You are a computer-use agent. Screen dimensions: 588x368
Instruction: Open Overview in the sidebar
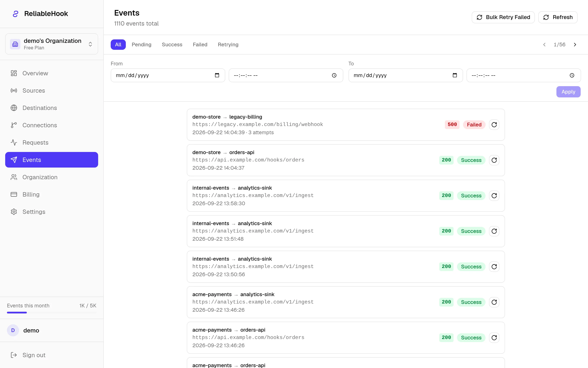point(51,73)
